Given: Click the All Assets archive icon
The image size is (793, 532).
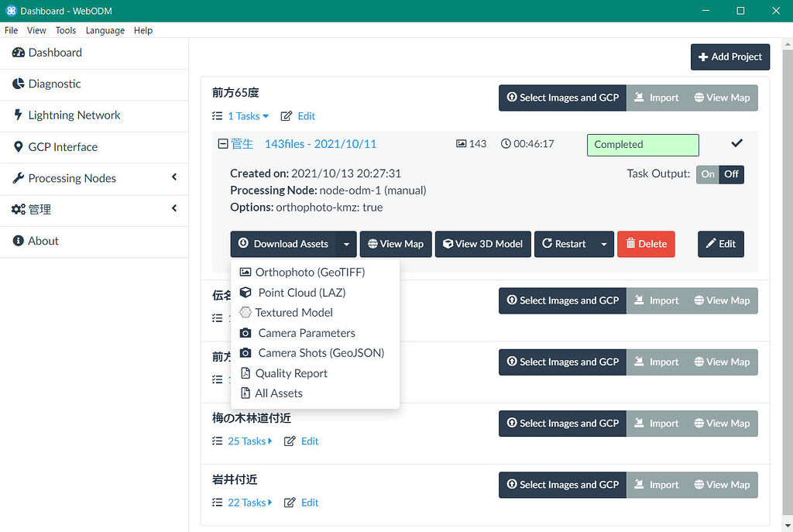Looking at the screenshot, I should [x=245, y=393].
